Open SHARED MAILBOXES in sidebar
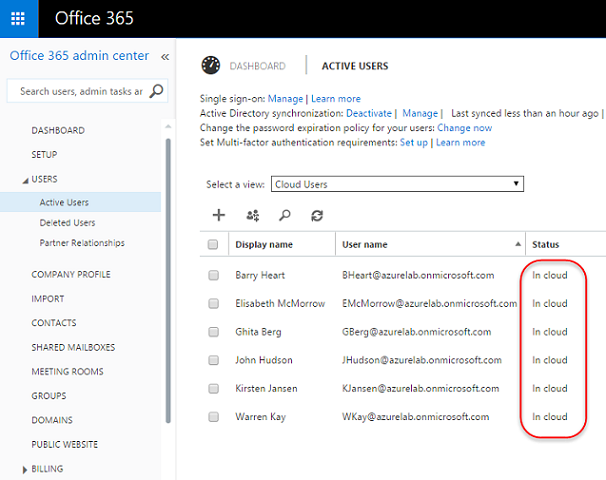The image size is (606, 480). pos(73,347)
